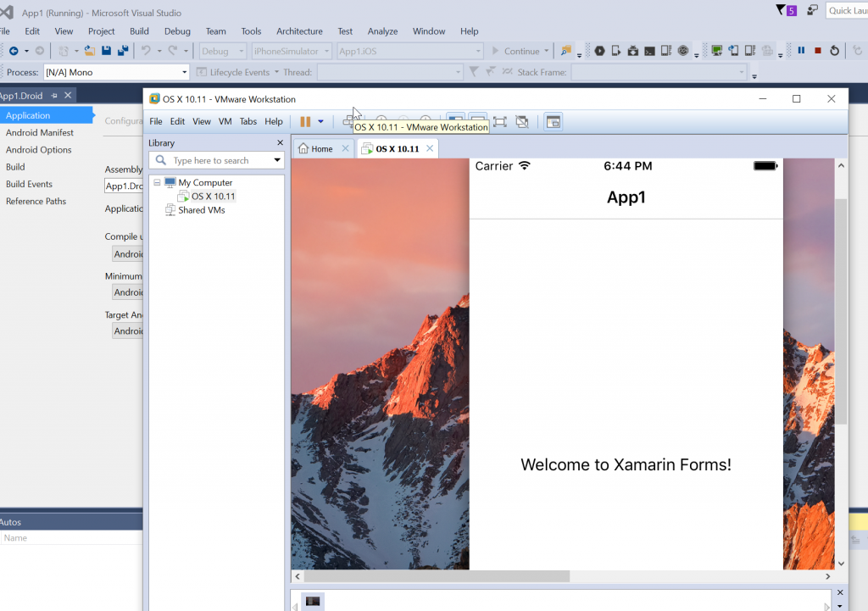Click the VMware full screen mode icon
This screenshot has width=868, height=611.
(500, 122)
